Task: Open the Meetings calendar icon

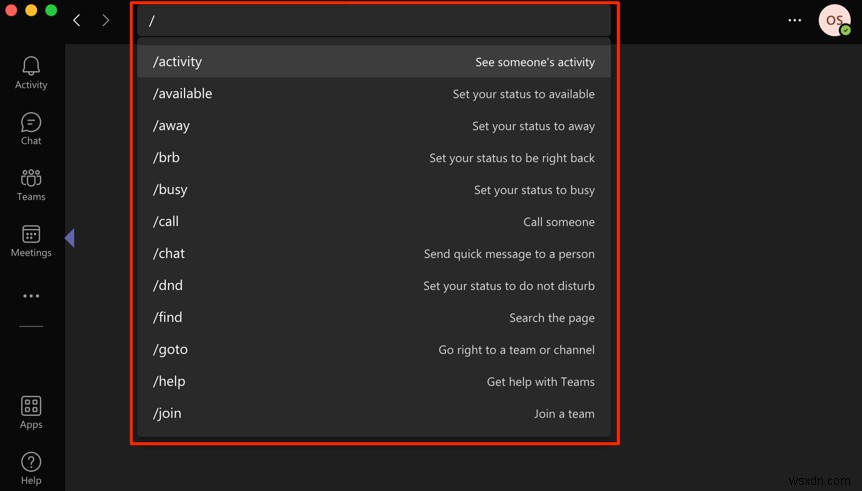Action: pos(31,235)
